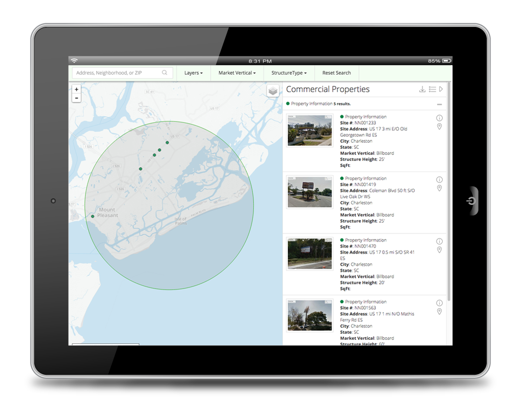This screenshot has height=420, width=521.
Task: Click the 'Commercial Properties' heading
Action: tap(328, 89)
